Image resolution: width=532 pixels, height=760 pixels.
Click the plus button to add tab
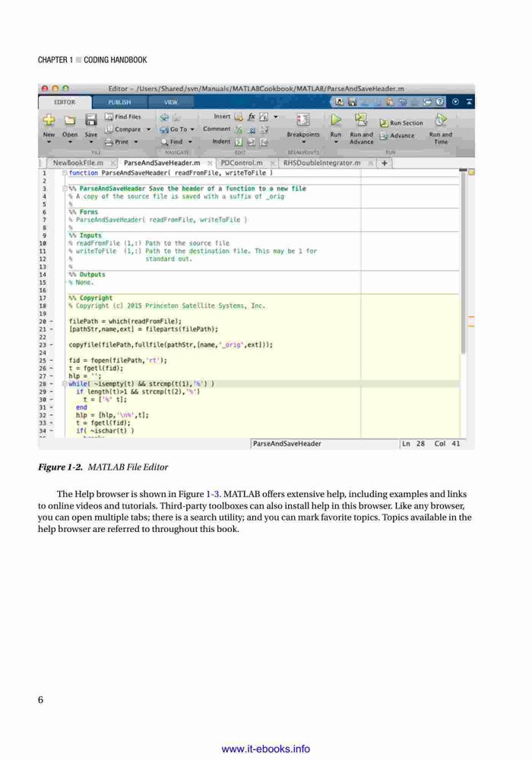point(385,163)
